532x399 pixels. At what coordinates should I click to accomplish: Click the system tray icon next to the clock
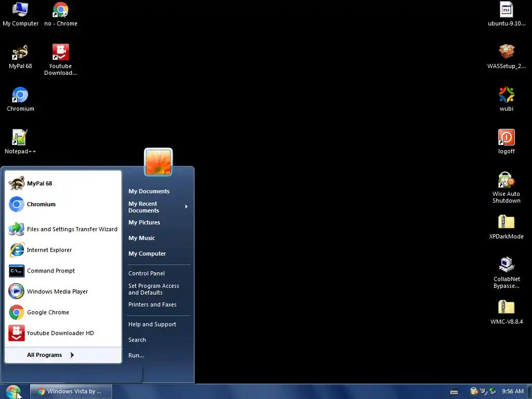(x=493, y=392)
